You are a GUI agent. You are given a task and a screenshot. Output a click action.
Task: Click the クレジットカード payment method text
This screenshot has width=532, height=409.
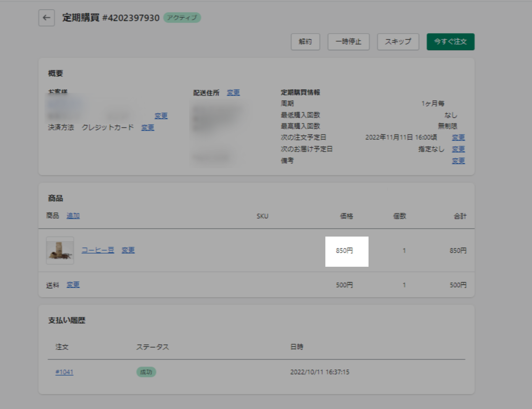108,127
